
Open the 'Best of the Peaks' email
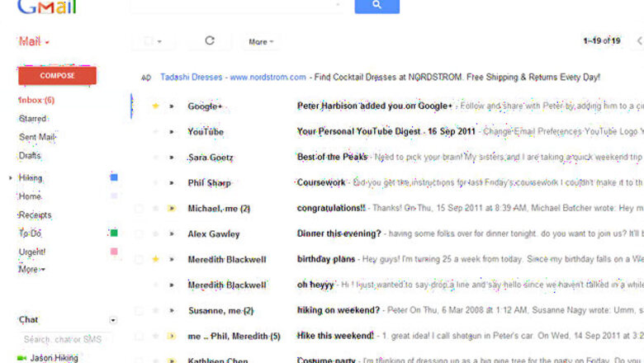pyautogui.click(x=332, y=157)
